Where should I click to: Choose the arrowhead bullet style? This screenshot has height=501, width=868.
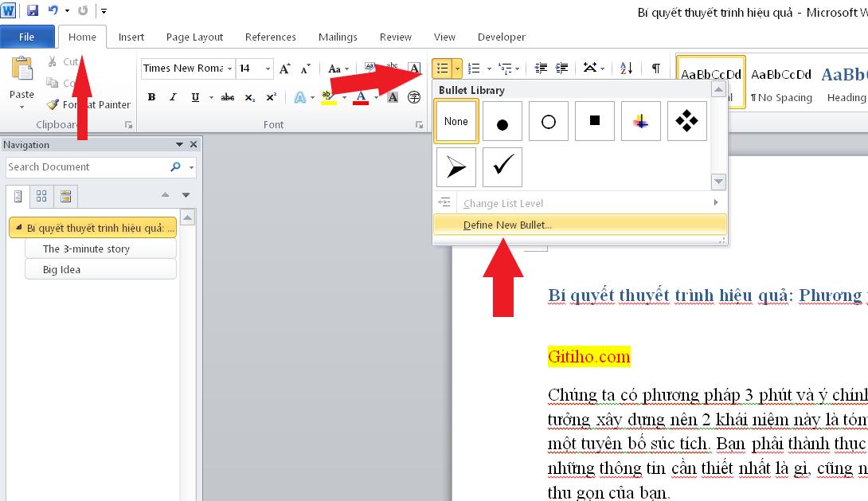pyautogui.click(x=456, y=167)
